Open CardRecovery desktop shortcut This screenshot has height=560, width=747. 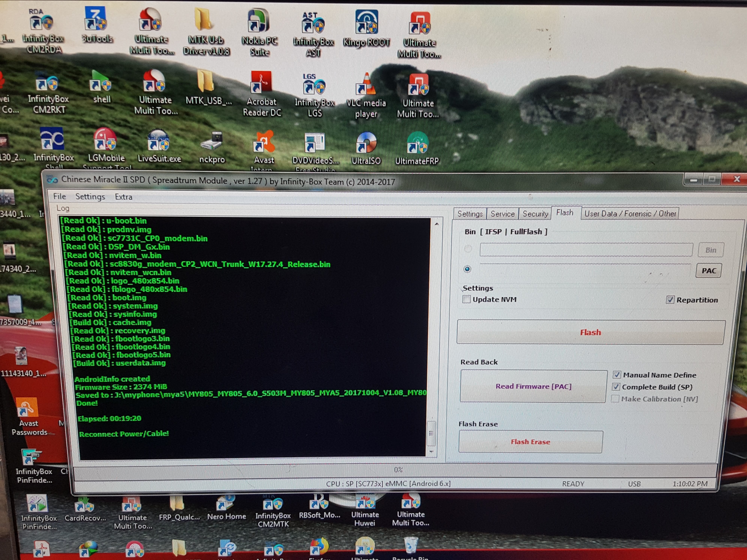point(85,509)
